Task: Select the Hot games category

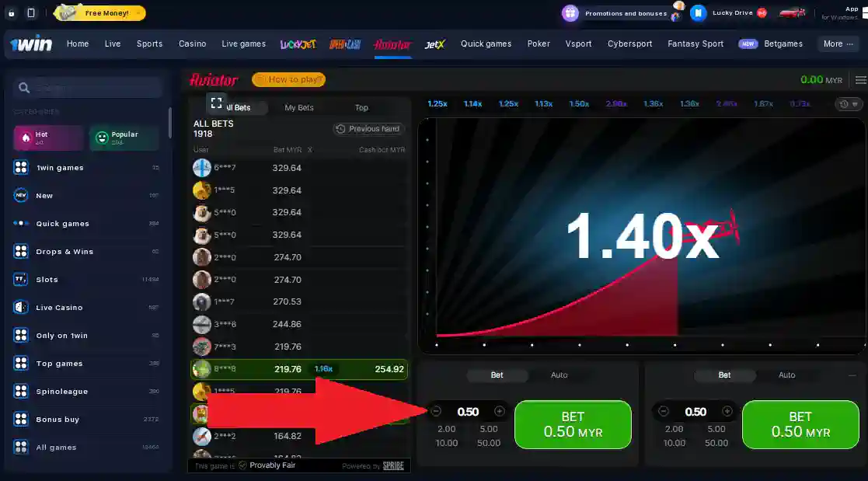Action: tap(47, 137)
